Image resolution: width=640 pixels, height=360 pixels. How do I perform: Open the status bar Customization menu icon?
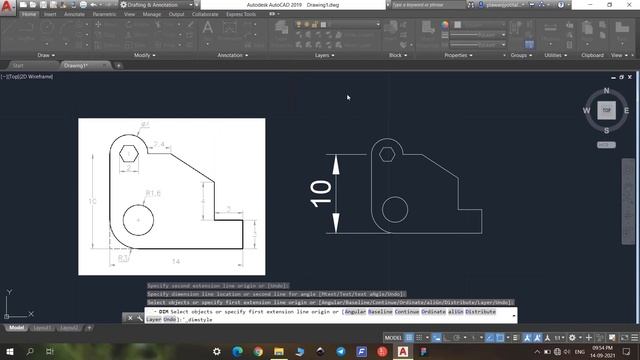click(x=635, y=338)
